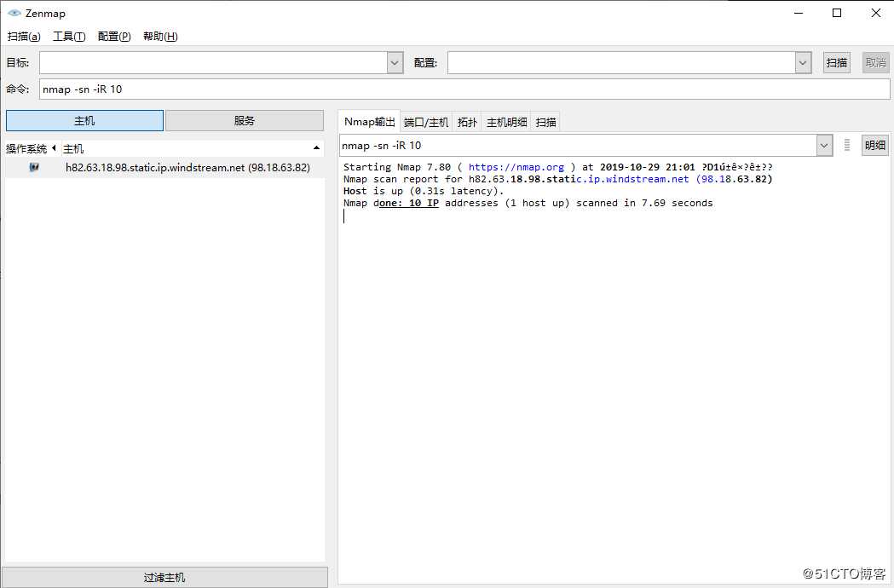This screenshot has width=894, height=588.
Task: Click the 命令 command input field
Action: (464, 89)
